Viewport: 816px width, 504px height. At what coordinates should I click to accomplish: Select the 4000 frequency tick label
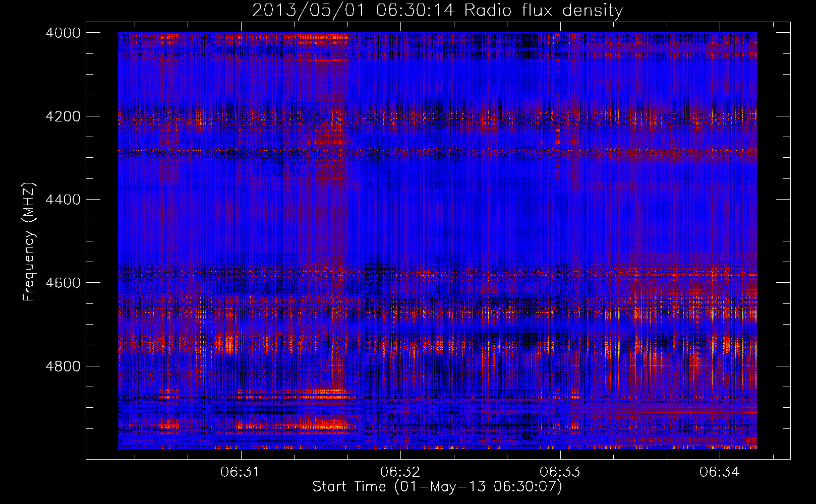click(63, 33)
